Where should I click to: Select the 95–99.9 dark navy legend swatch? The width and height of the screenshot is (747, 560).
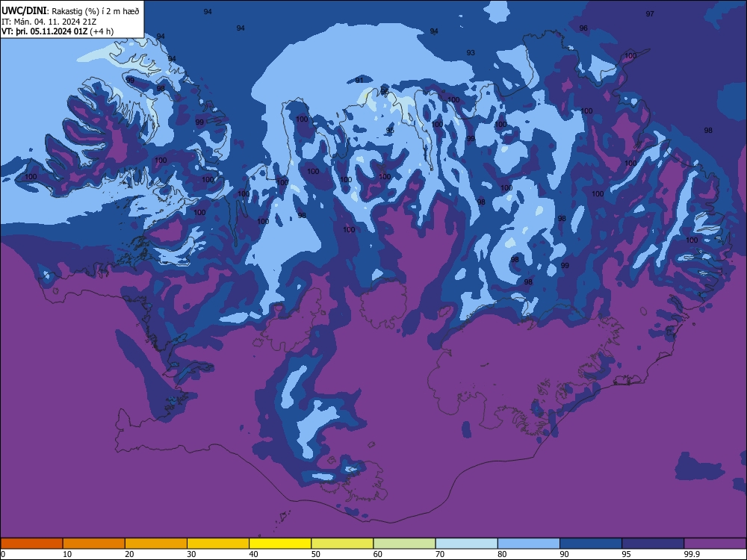click(653, 544)
